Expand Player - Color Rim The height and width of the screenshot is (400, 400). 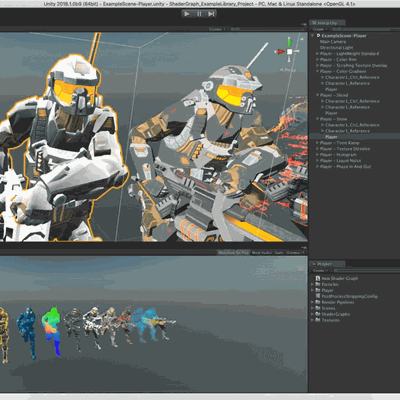pos(318,60)
